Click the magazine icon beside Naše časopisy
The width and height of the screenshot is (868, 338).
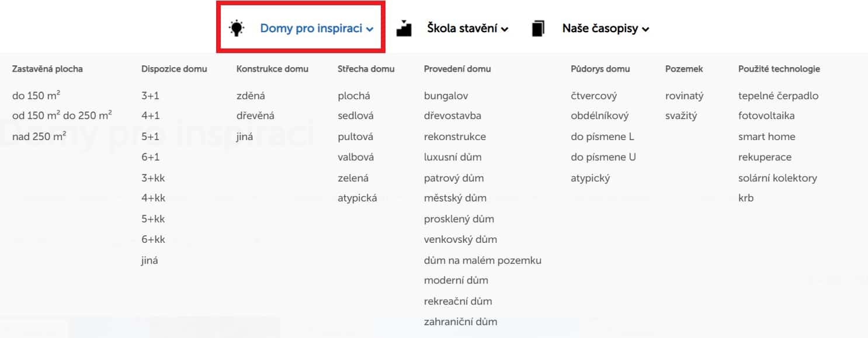click(x=538, y=28)
